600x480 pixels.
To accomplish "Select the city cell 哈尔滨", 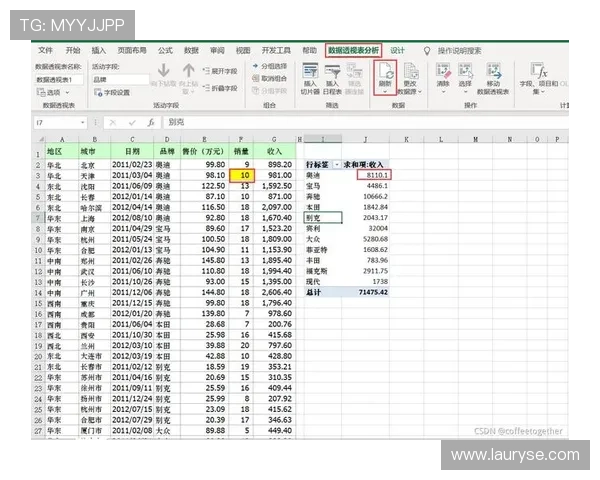I will pyautogui.click(x=95, y=207).
